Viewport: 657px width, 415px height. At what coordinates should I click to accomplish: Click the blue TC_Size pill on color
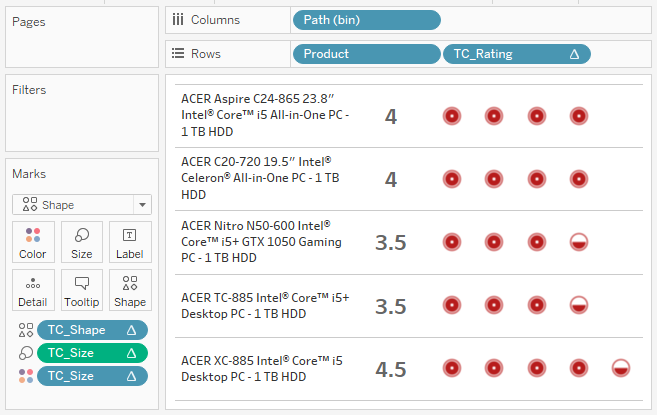[x=92, y=376]
